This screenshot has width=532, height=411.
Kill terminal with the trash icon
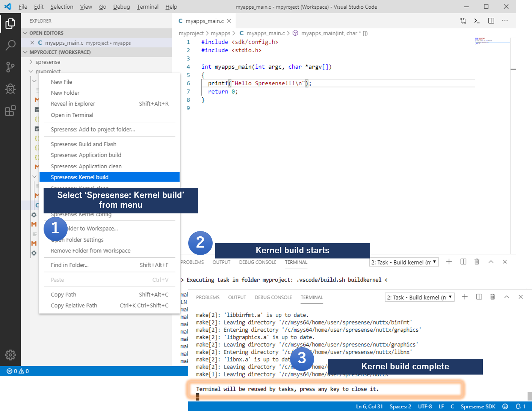493,297
